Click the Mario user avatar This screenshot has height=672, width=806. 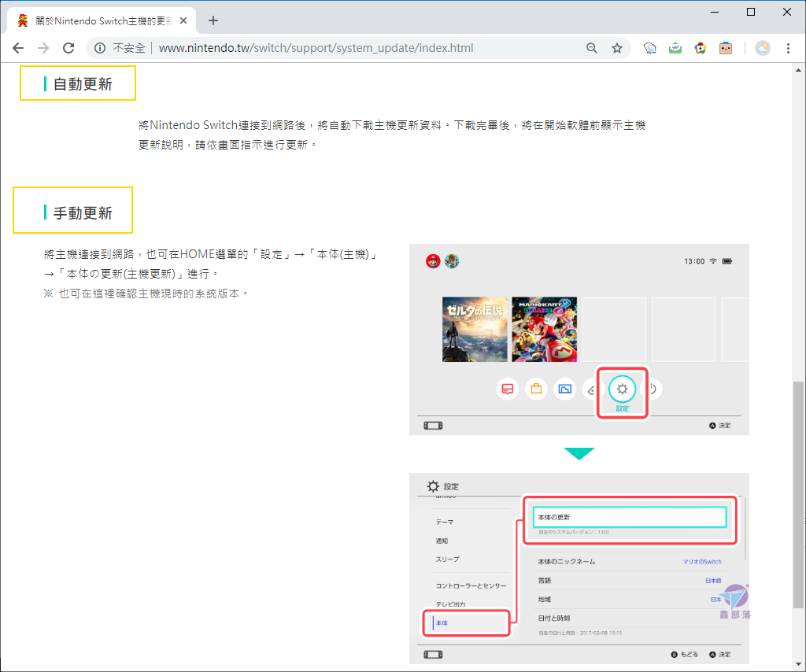434,261
